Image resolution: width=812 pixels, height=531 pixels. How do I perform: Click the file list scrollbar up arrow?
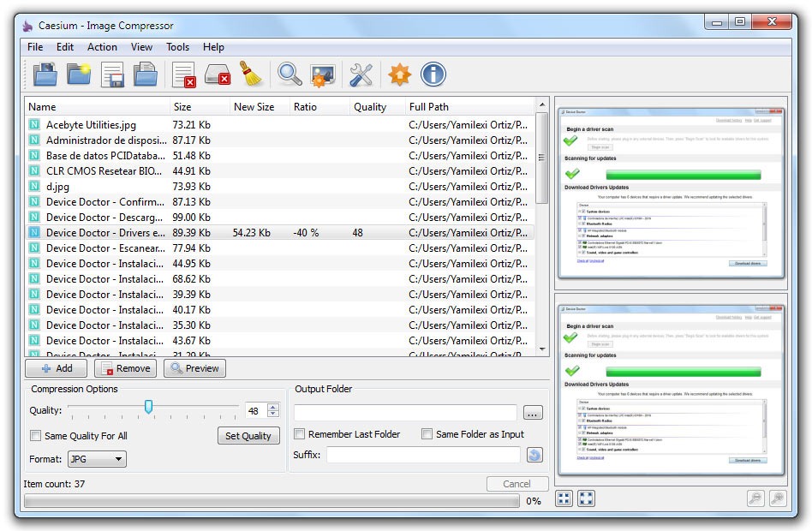[541, 104]
